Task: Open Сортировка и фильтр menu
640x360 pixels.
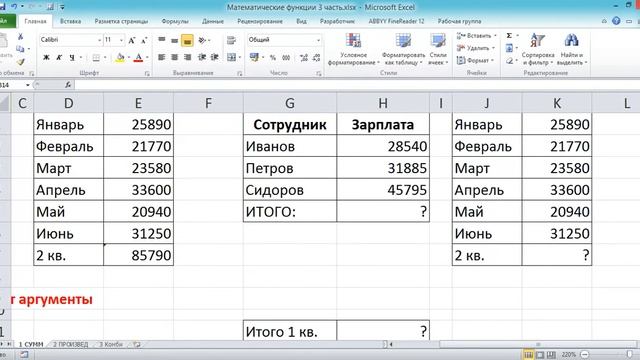Action: (538, 49)
